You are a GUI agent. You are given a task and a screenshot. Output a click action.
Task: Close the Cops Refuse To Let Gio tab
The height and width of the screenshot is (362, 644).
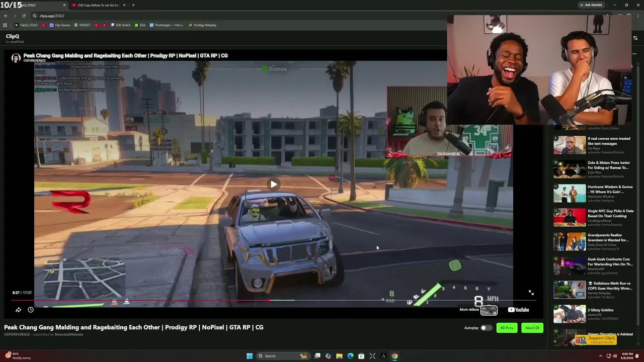click(124, 5)
